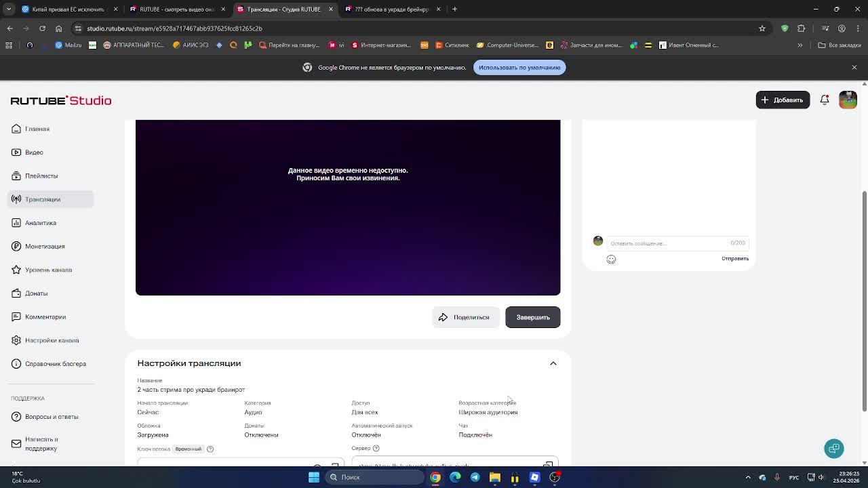Viewport: 868px width, 488px height.
Task: Click the RUTUBE Studio logo
Action: (x=61, y=100)
